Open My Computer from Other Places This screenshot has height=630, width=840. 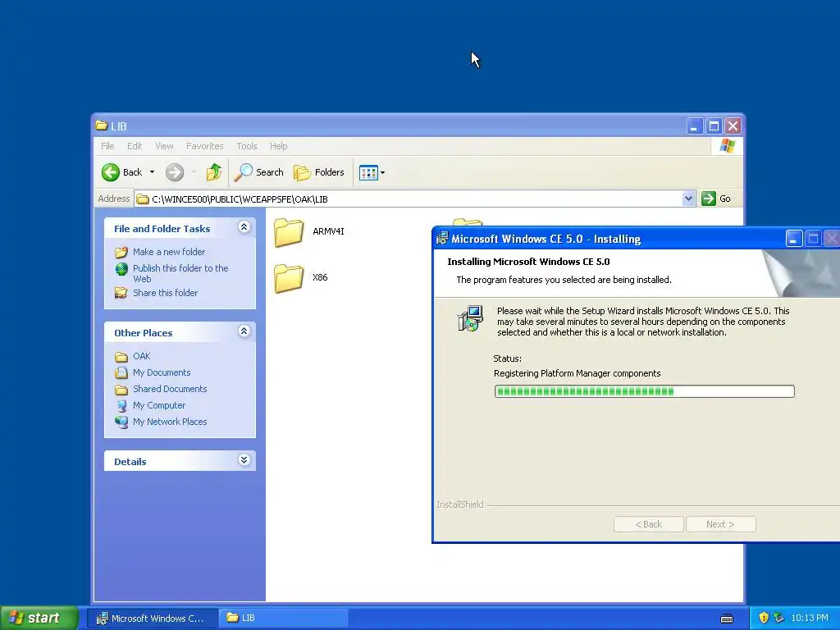[x=159, y=405]
